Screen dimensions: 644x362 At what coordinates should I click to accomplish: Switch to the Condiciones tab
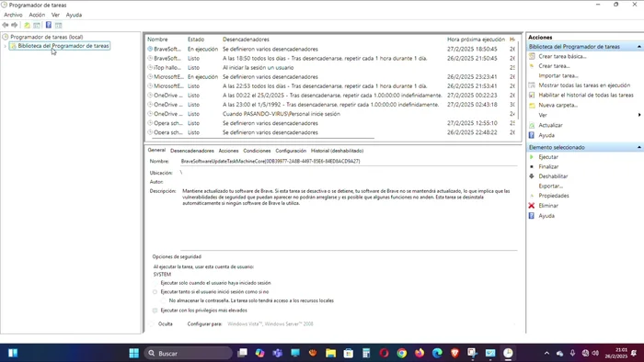(257, 151)
